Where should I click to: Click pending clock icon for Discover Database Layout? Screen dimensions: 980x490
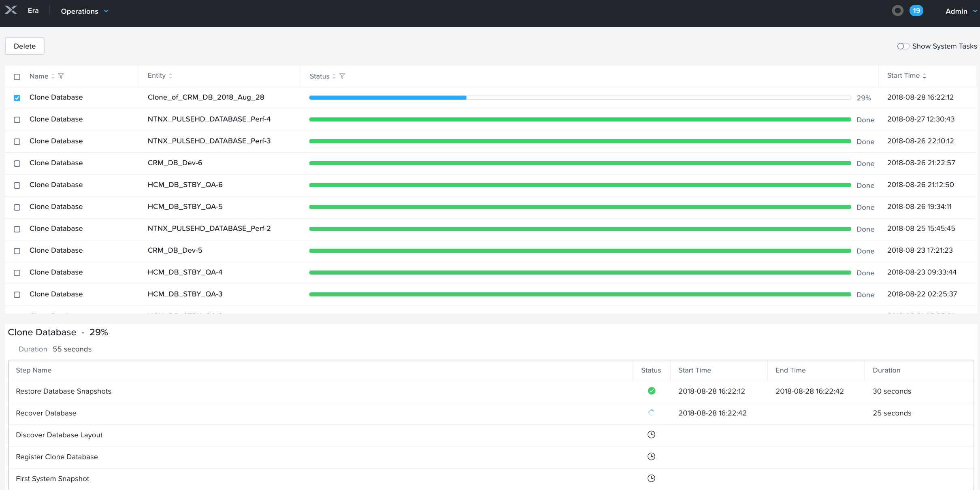coord(651,435)
